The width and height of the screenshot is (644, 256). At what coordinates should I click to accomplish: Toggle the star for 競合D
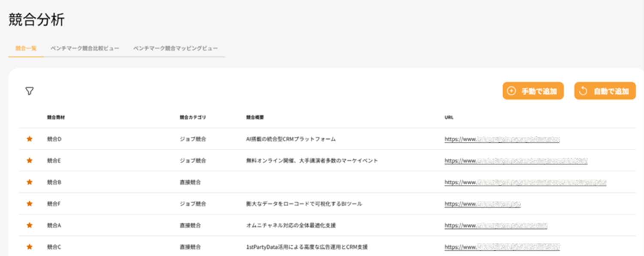(30, 139)
